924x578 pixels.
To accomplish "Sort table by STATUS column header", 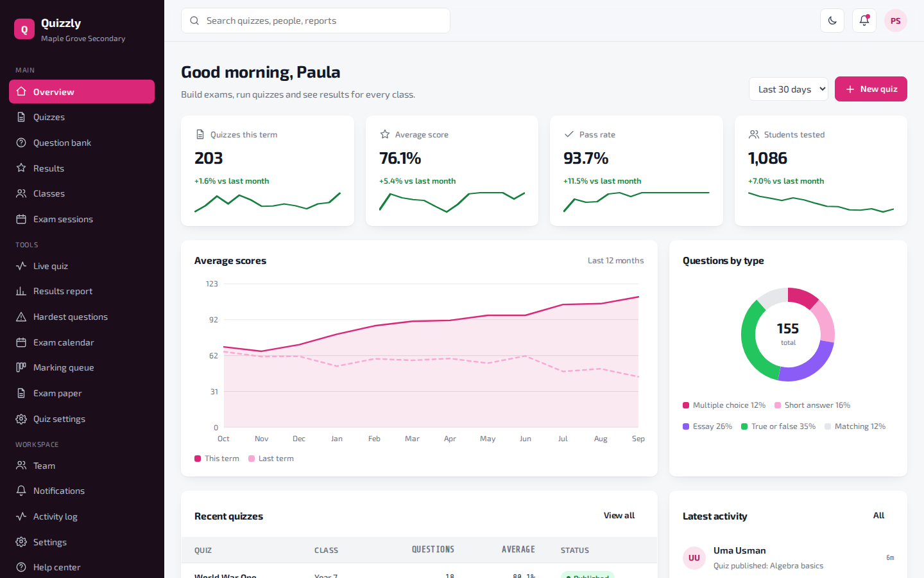I will 575,550.
